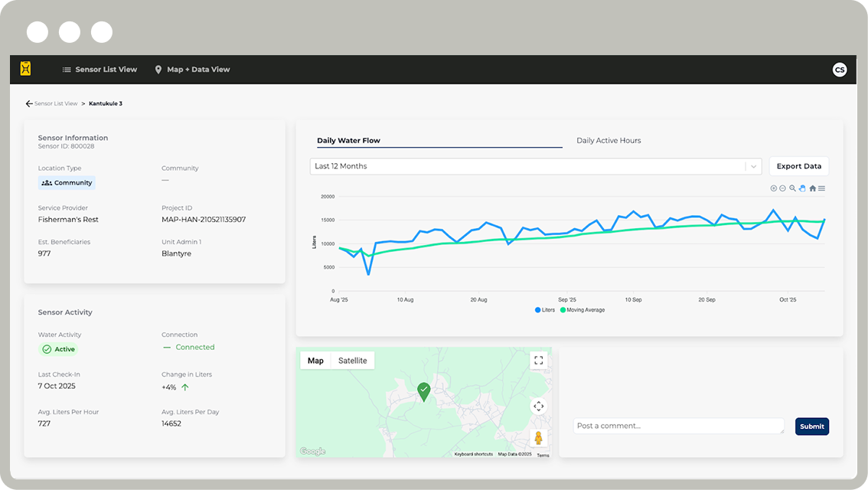The image size is (868, 490).
Task: Reset chart zoom with home icon
Action: coord(812,188)
